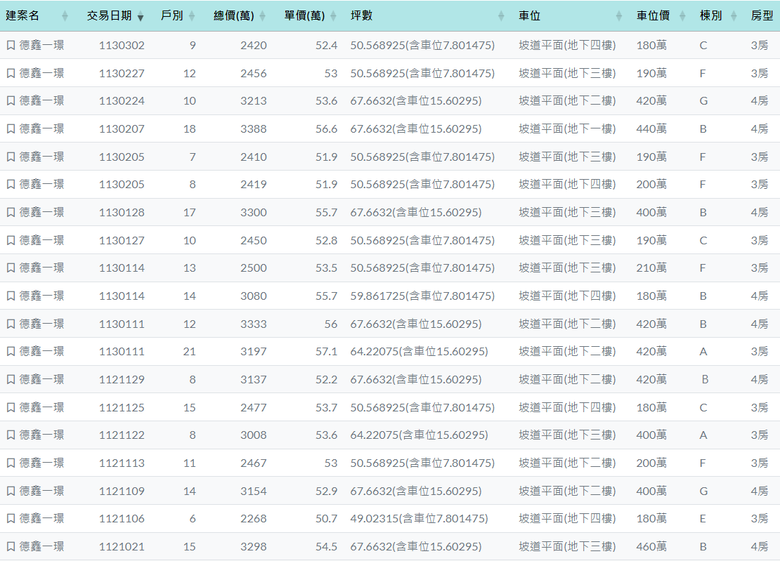Image resolution: width=780 pixels, height=561 pixels.
Task: Select the date cell 1130227
Action: click(122, 73)
